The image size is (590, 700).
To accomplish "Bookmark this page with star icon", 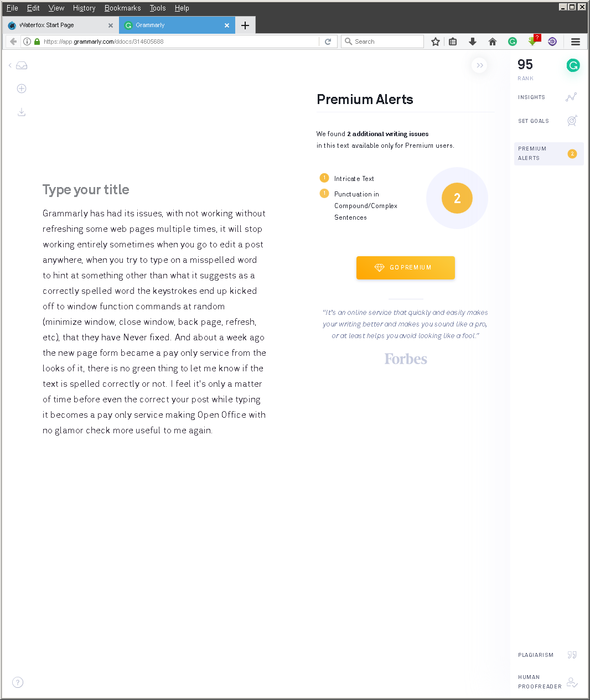I will [x=436, y=42].
